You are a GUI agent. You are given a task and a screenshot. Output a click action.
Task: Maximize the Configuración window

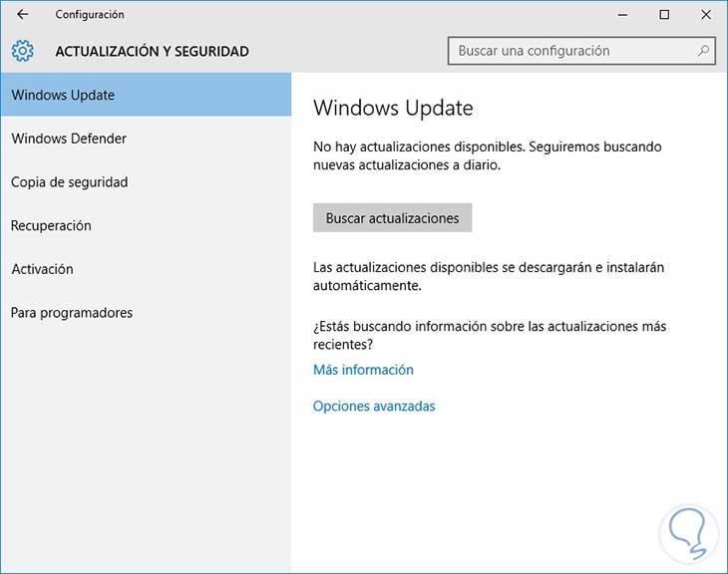pyautogui.click(x=664, y=14)
